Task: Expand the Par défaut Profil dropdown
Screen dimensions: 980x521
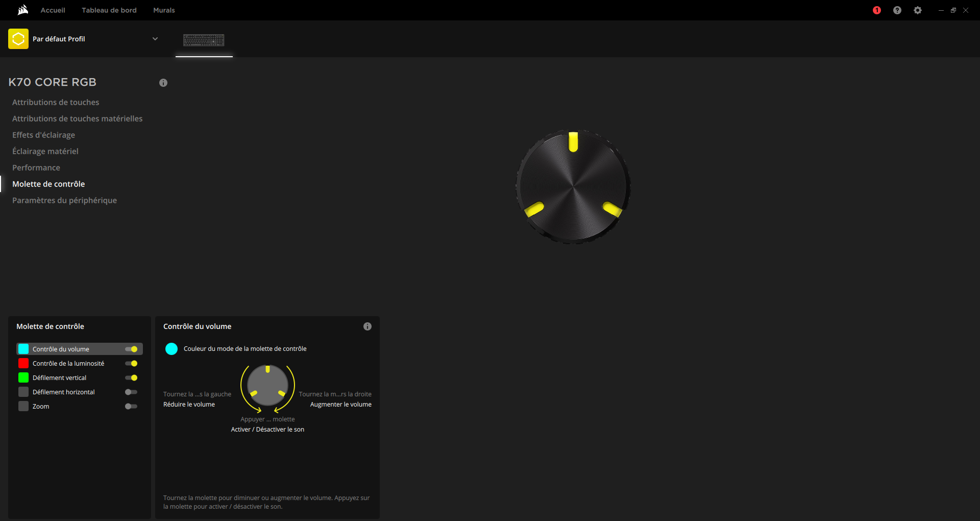Action: coord(155,39)
